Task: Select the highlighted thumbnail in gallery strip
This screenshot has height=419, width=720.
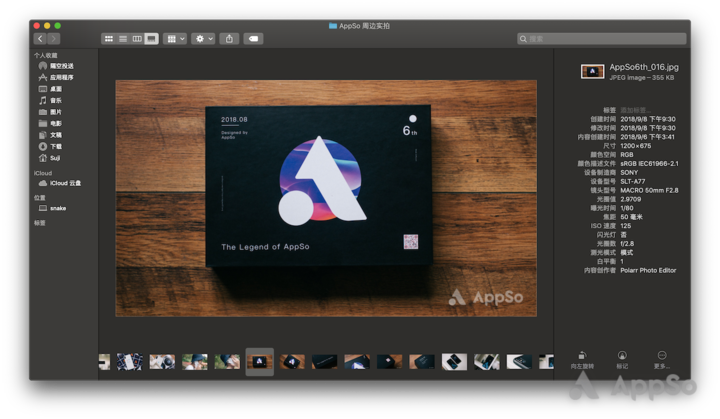Action: coord(259,362)
